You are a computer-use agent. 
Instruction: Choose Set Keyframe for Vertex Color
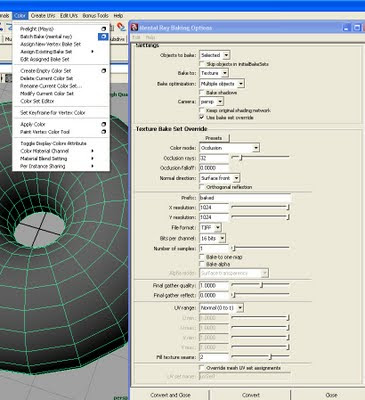click(53, 113)
